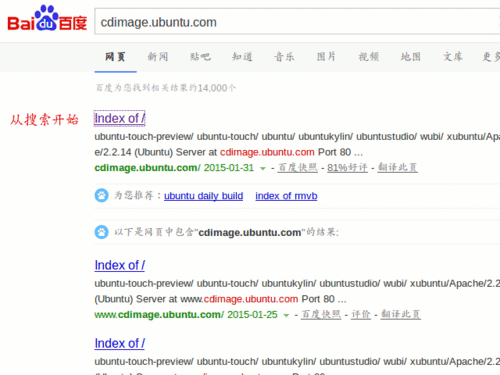The width and height of the screenshot is (500, 375).
Task: Open the third Index of / result
Action: click(120, 343)
